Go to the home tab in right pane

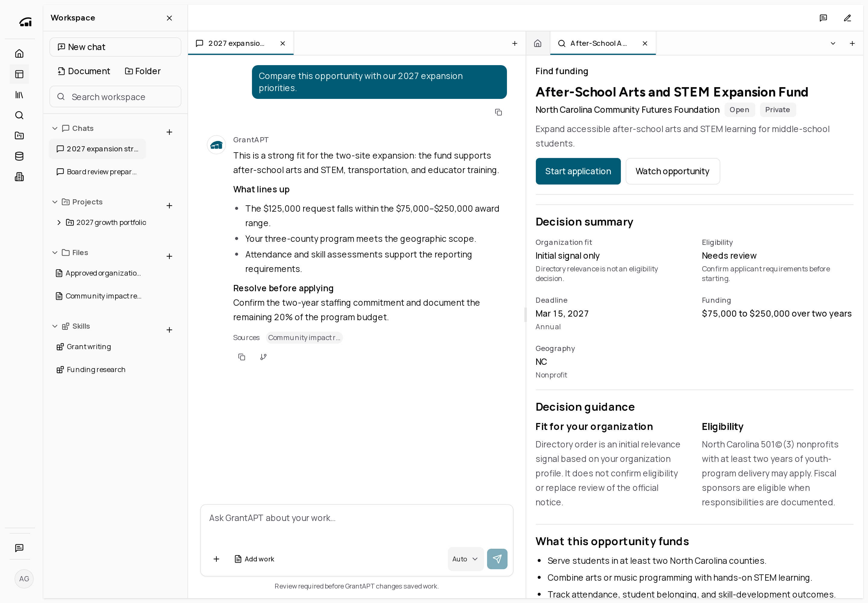tap(538, 43)
